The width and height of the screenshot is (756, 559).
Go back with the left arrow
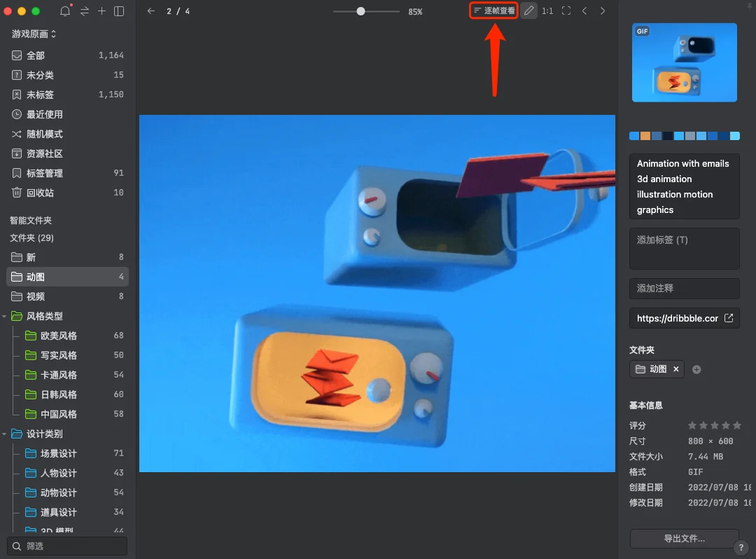(151, 11)
